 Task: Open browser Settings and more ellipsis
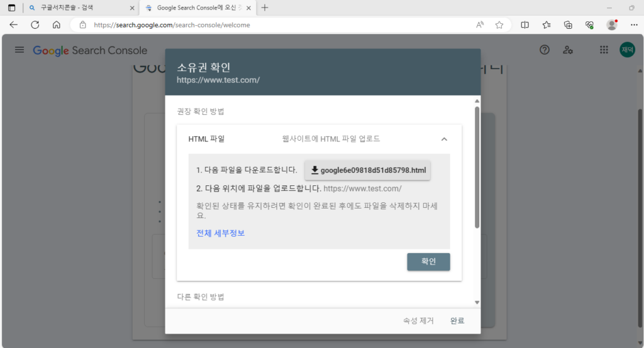(634, 25)
